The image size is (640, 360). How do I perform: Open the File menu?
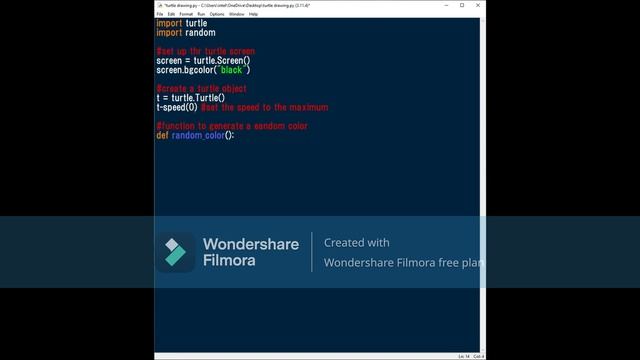coord(160,14)
